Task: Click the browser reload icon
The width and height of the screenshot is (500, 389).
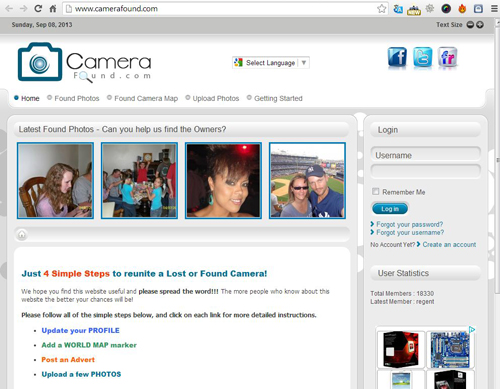Action: pyautogui.click(x=38, y=8)
